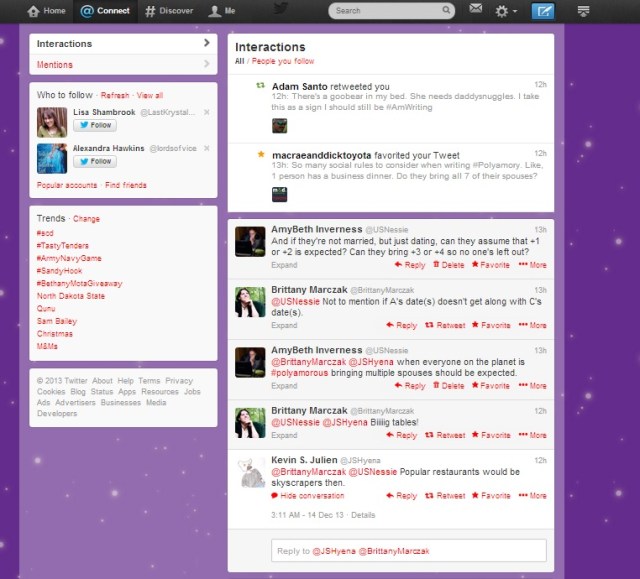
Task: Switch to the Connect tab
Action: (105, 11)
